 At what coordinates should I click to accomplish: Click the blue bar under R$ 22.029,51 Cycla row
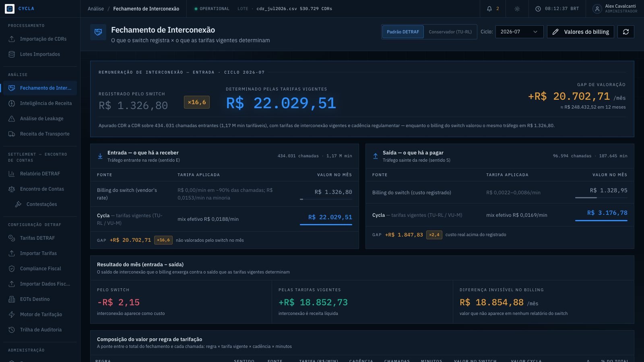[x=326, y=224]
